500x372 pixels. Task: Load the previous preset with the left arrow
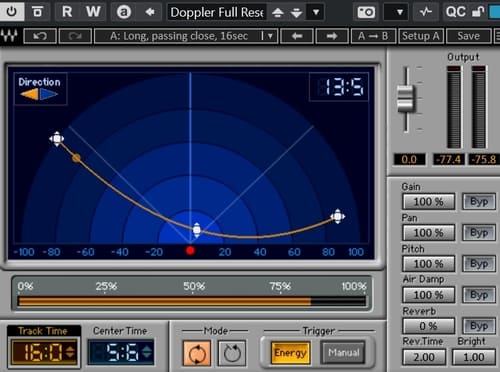pos(297,36)
